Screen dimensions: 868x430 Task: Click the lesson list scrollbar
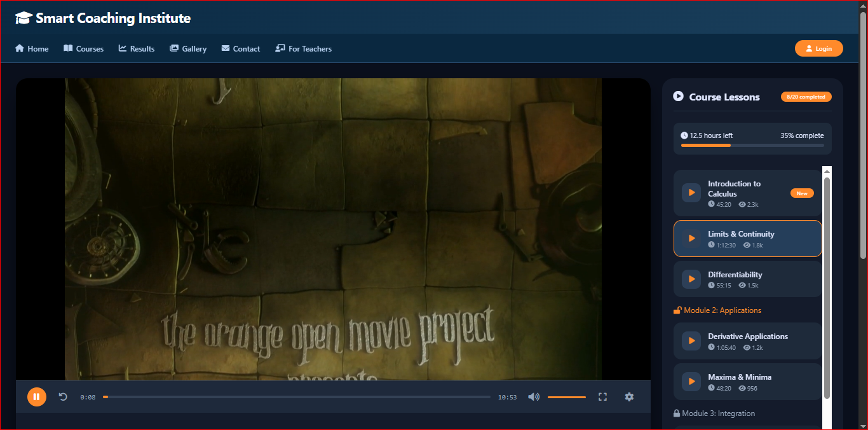pos(827,286)
